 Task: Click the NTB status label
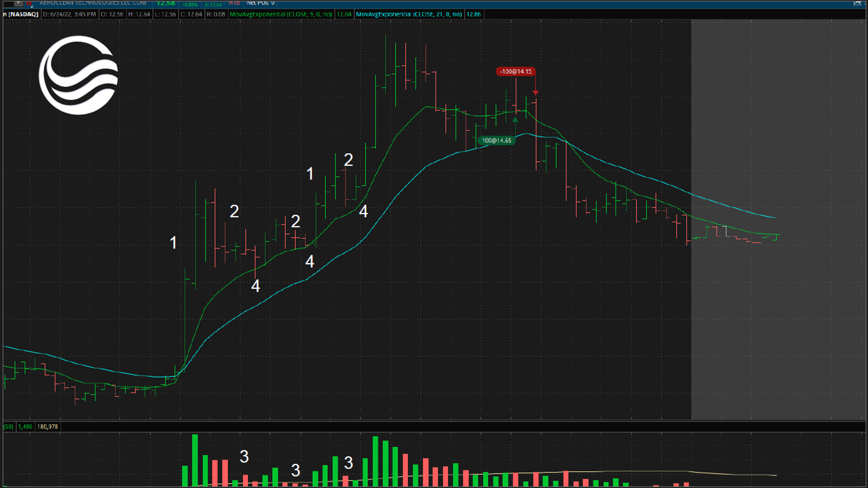[234, 3]
